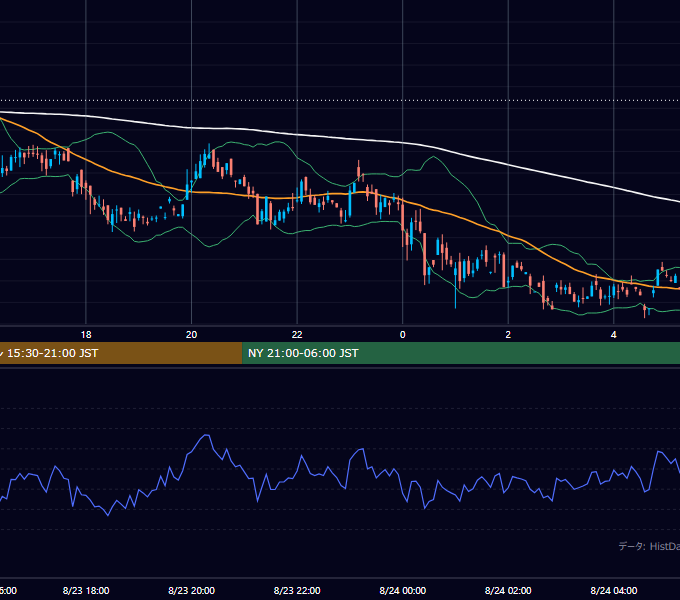Click the oscillator peak near 20:00

pos(207,435)
